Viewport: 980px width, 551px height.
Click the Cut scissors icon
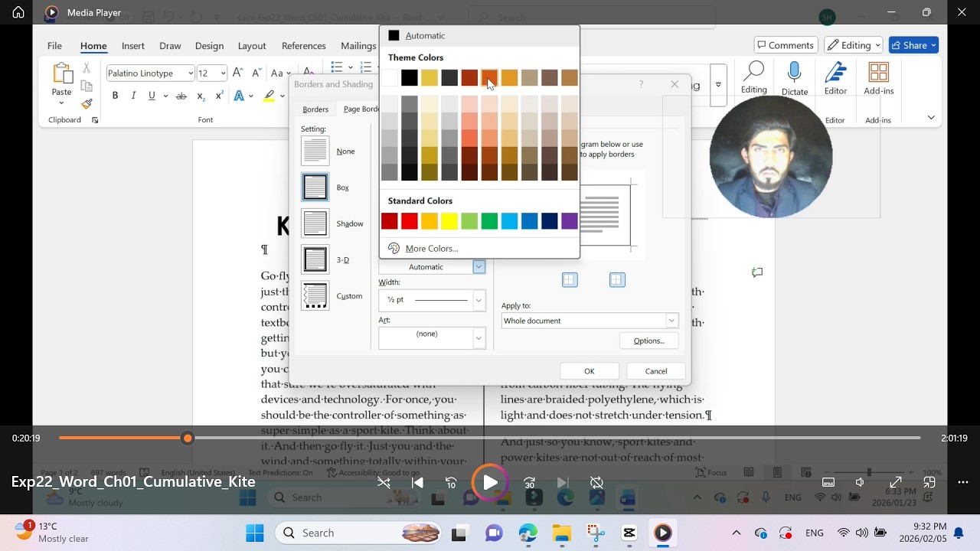(x=87, y=68)
